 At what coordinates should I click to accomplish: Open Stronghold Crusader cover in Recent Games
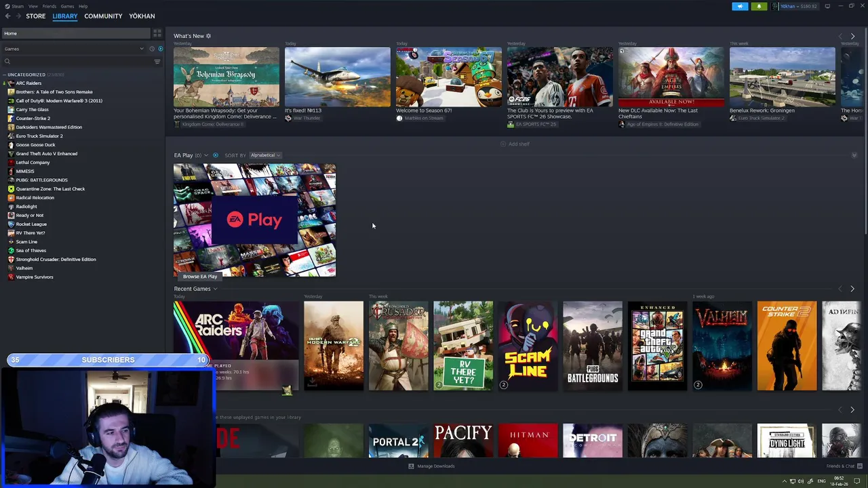coord(398,346)
